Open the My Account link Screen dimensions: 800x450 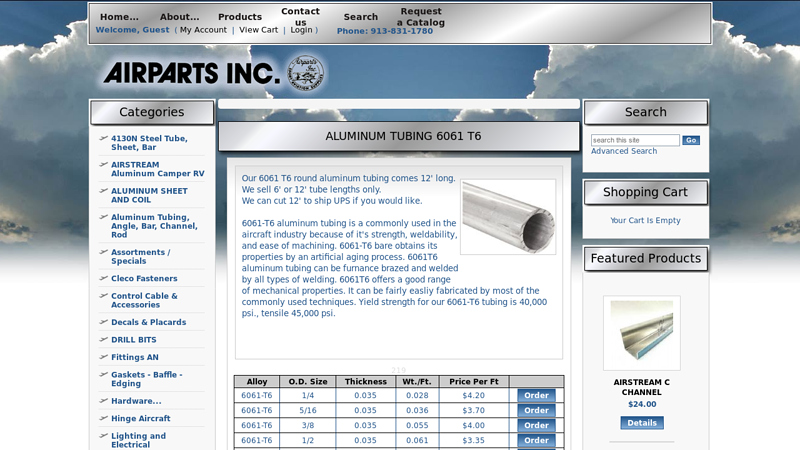pyautogui.click(x=203, y=30)
